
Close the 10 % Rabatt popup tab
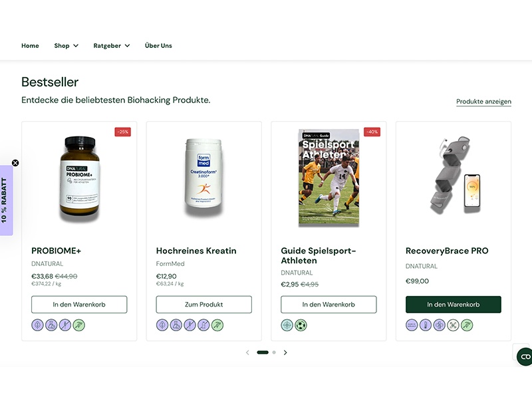click(15, 163)
